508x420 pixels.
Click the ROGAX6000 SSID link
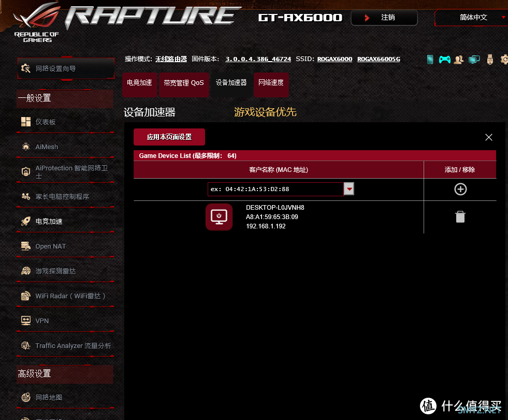tap(335, 59)
